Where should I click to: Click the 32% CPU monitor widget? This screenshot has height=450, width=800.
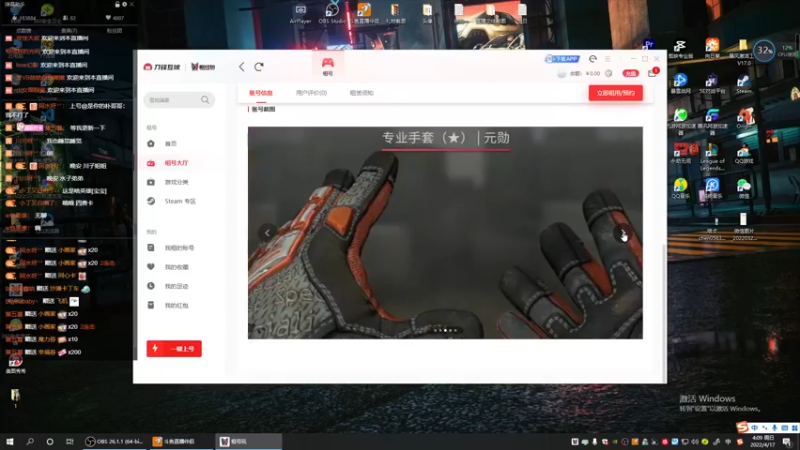[x=764, y=50]
